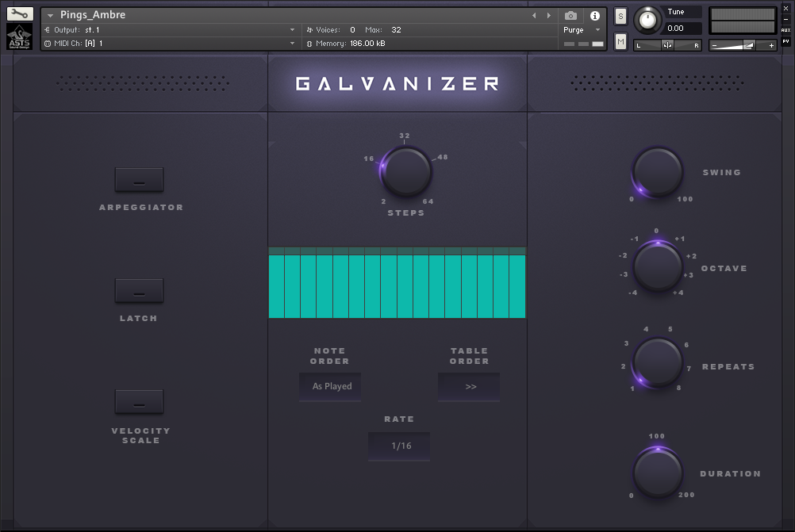Minimize the instrument header view
Image resolution: width=795 pixels, height=532 pixels.
point(785,19)
